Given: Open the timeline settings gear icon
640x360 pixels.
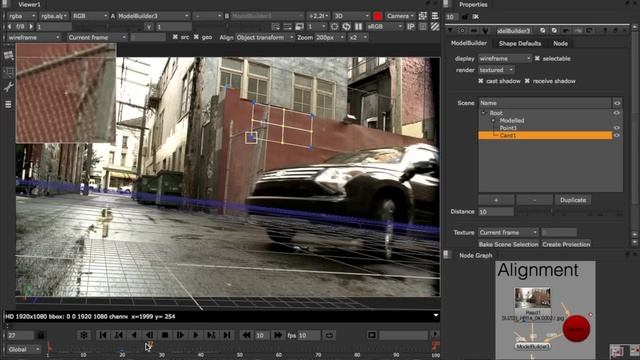Looking at the screenshot, I should [x=84, y=335].
